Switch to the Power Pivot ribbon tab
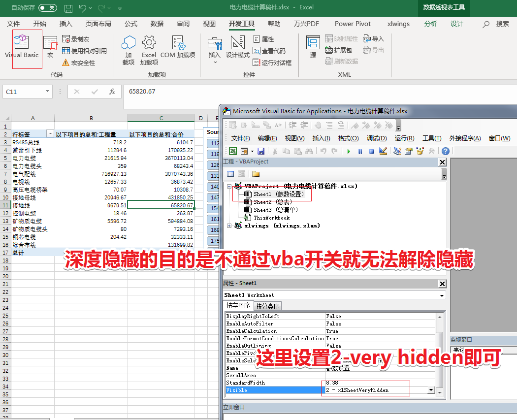 [x=353, y=24]
